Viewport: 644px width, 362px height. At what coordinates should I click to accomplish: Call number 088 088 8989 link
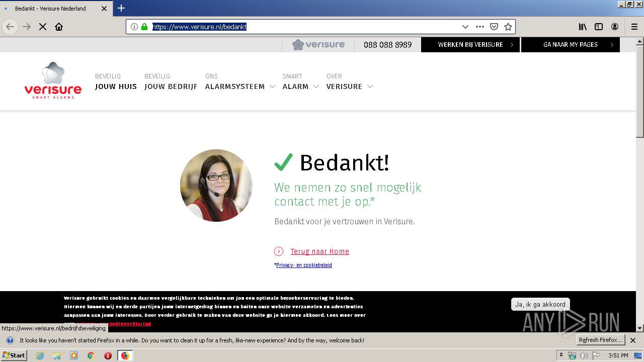(387, 45)
